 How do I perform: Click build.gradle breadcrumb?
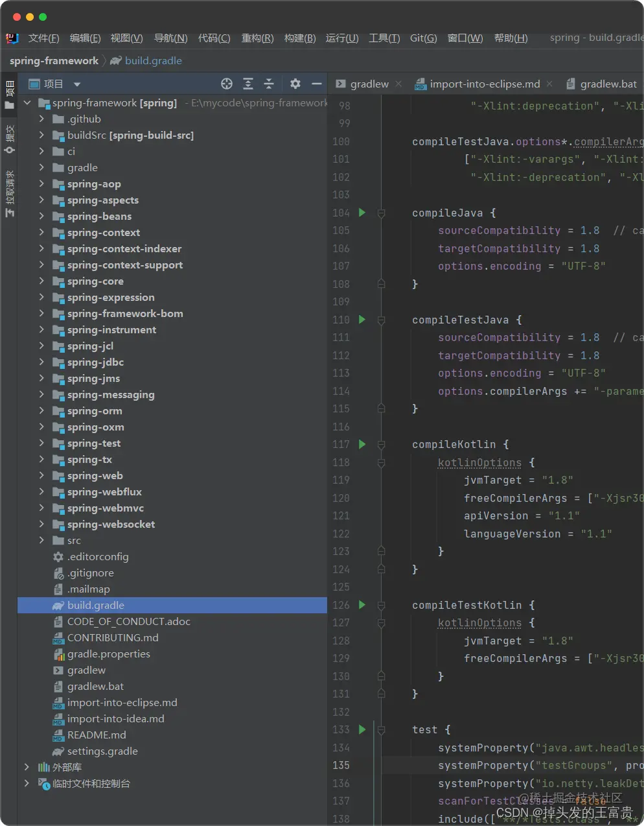coord(146,60)
